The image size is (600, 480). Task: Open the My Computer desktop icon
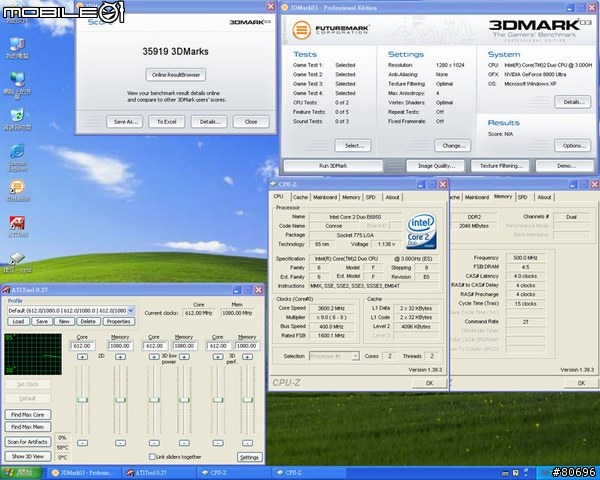(17, 48)
